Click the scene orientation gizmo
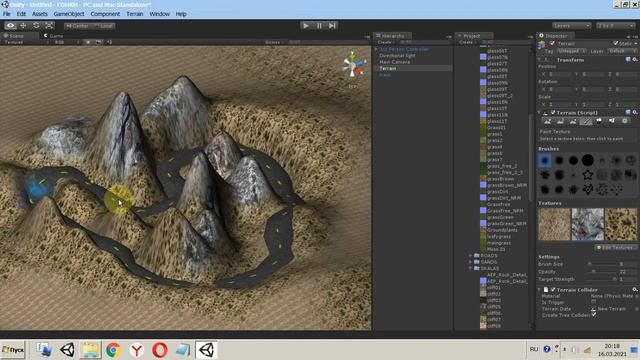The height and width of the screenshot is (360, 640). coord(353,65)
